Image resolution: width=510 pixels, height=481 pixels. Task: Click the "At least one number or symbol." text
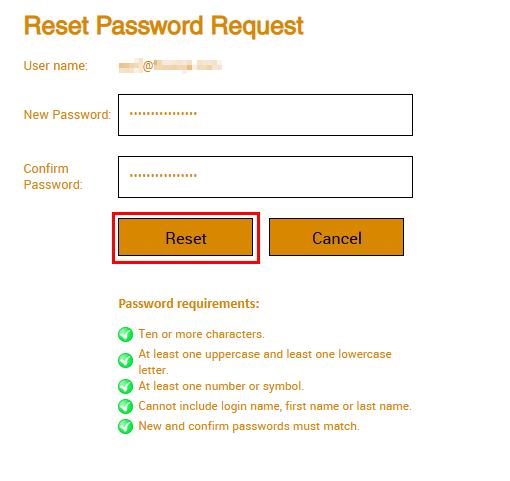pos(221,386)
